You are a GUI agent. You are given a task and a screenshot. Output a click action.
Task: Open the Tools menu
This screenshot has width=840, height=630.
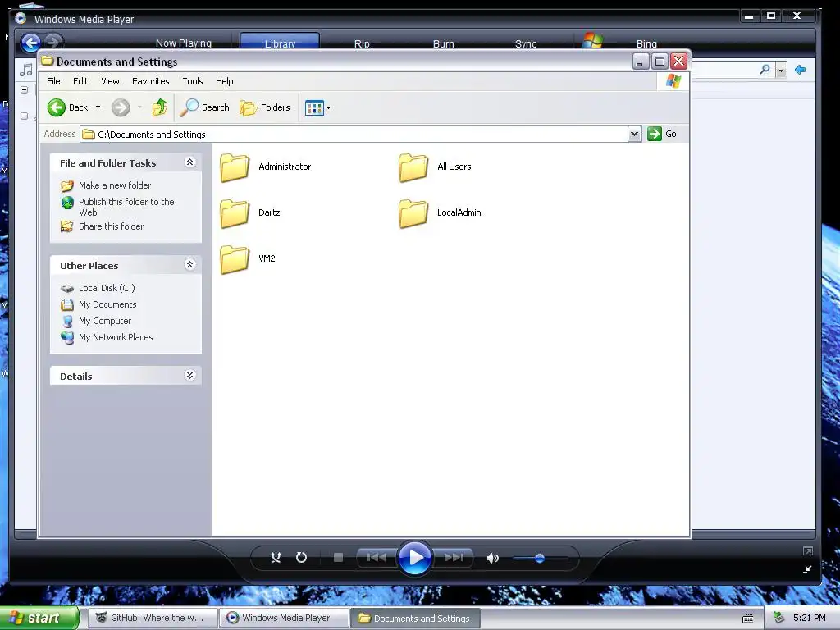[192, 81]
